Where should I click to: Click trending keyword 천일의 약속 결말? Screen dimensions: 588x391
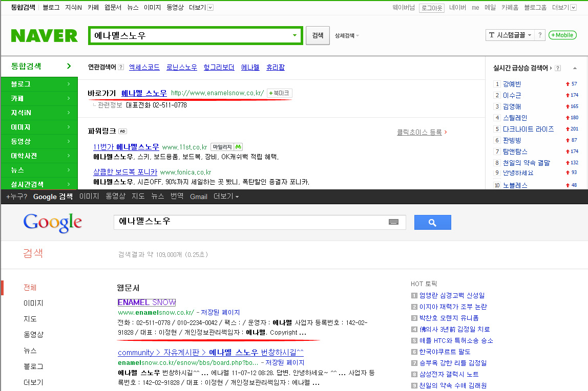pos(526,163)
